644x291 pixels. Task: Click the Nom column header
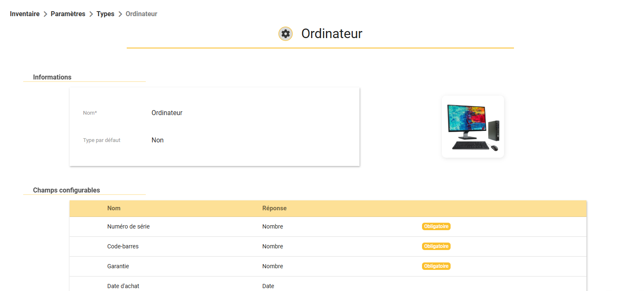114,208
